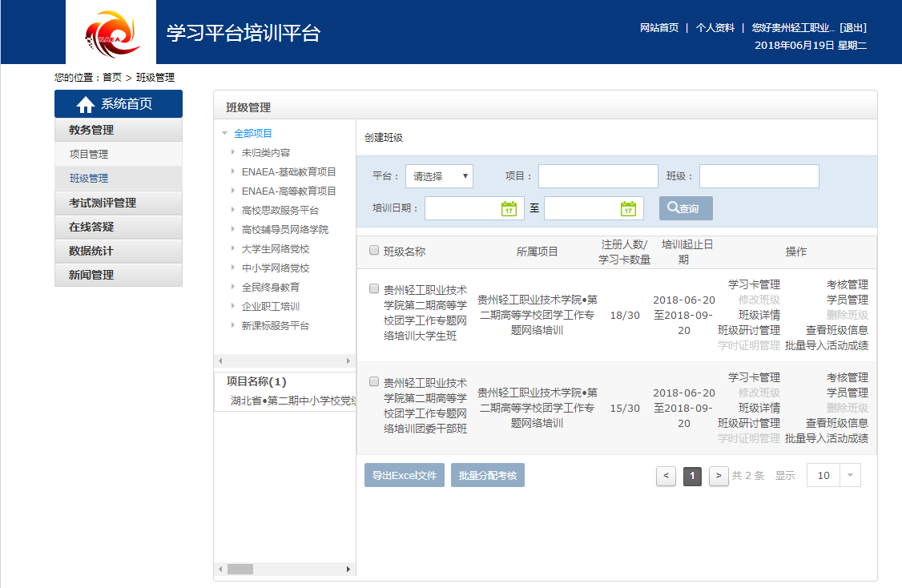This screenshot has height=588, width=902.
Task: Open 学习卡管理 for the 大学生班 row
Action: (x=754, y=285)
